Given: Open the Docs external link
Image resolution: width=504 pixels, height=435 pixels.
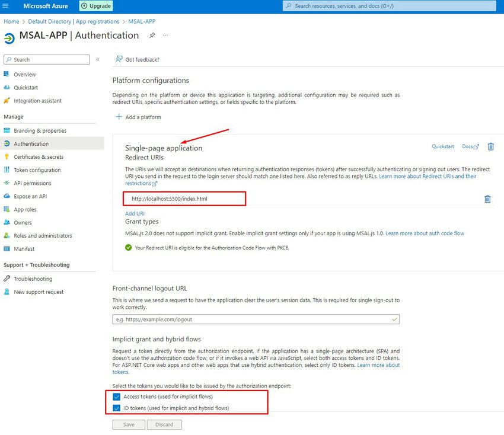Looking at the screenshot, I should (470, 146).
